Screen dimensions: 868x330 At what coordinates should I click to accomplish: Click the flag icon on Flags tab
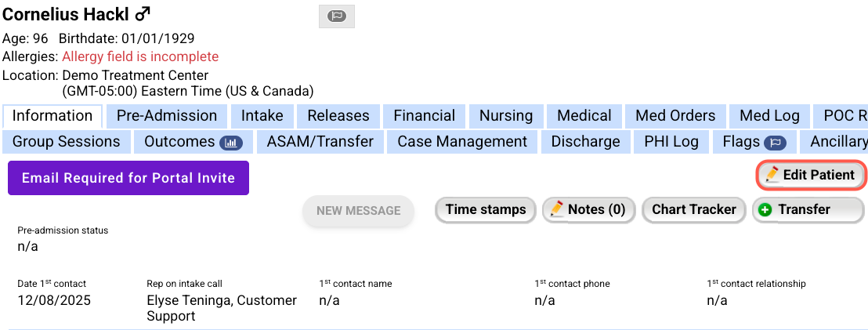[776, 142]
